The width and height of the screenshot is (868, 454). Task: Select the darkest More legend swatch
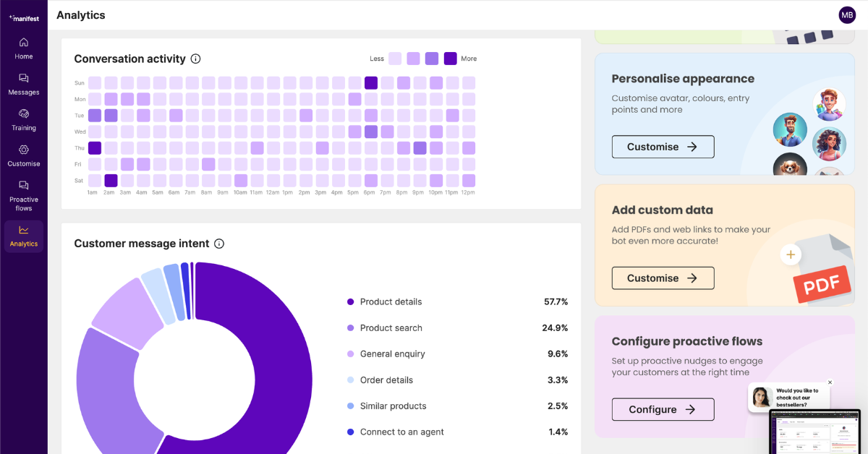point(450,59)
